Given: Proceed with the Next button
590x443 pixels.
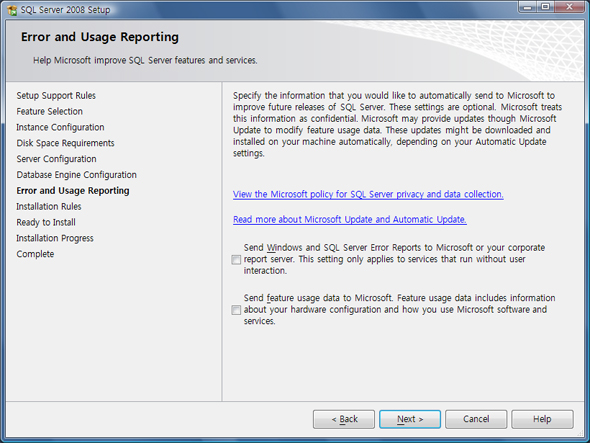Looking at the screenshot, I should [410, 419].
